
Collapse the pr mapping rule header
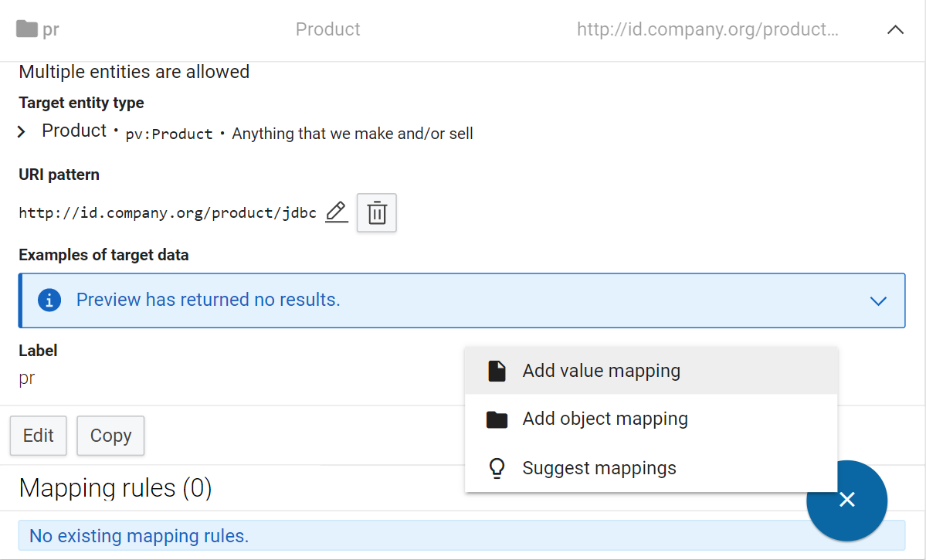pos(895,30)
